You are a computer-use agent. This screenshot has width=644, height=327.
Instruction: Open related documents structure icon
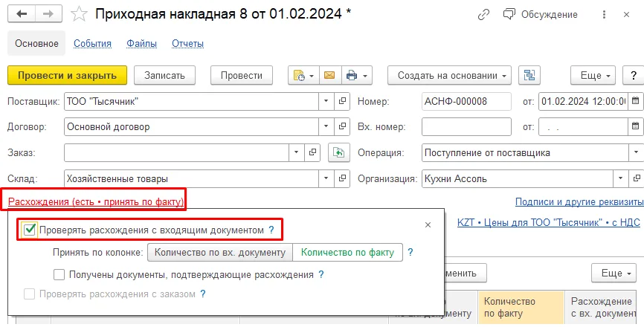coord(529,76)
